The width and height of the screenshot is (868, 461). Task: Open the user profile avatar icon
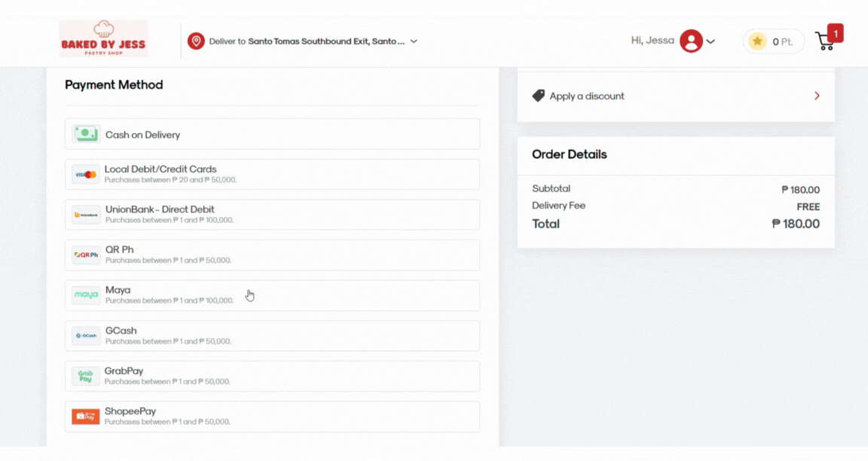(x=691, y=41)
